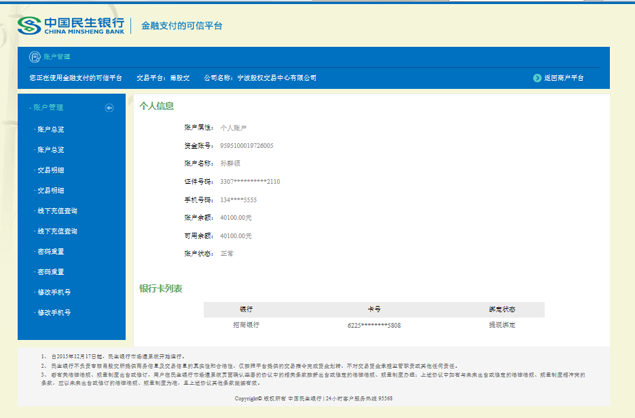Click the green arrow icon beside 返回商户平台
Viewport: 635px width, 418px height.
click(x=537, y=78)
